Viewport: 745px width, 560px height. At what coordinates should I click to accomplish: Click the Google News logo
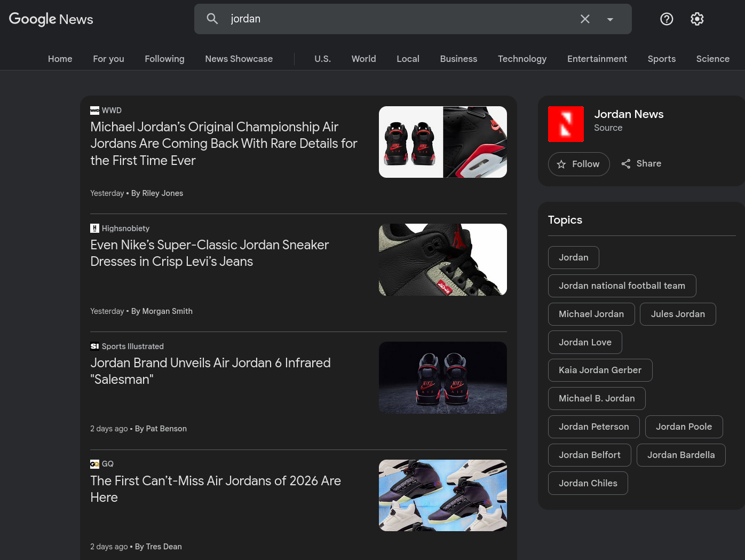[51, 19]
